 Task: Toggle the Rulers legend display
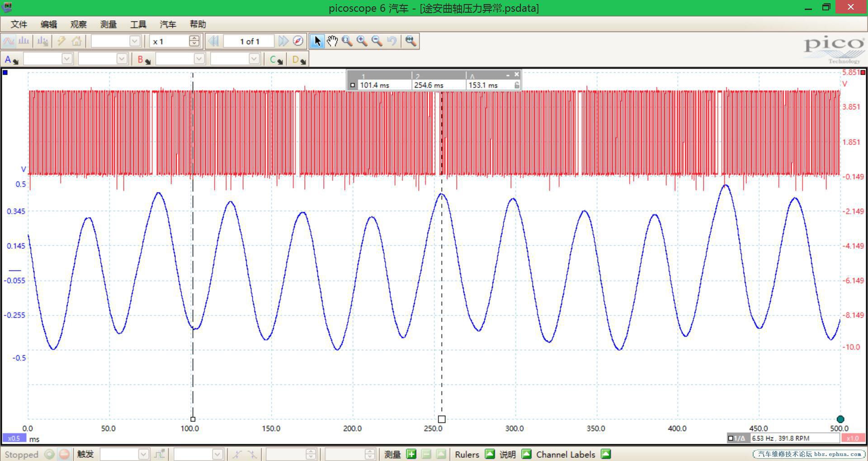coord(490,454)
